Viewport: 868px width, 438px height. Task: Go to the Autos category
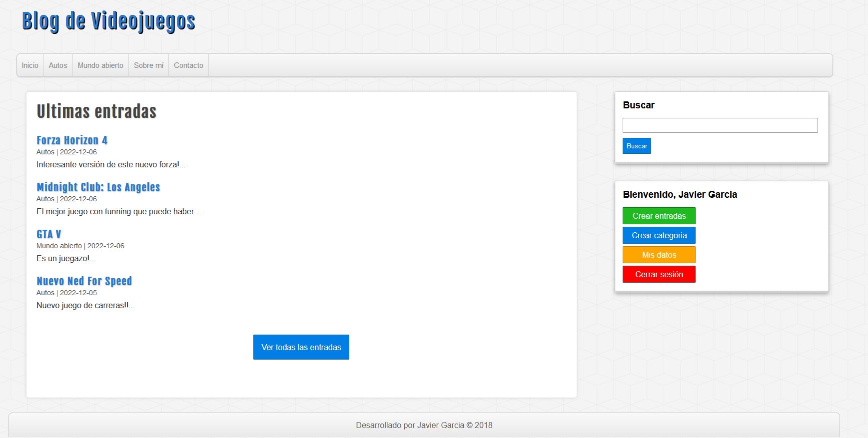tap(58, 65)
